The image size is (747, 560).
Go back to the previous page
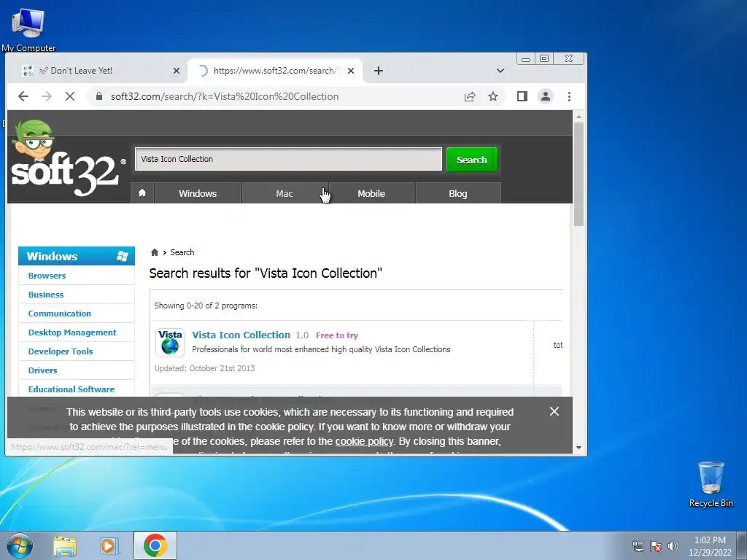(23, 97)
